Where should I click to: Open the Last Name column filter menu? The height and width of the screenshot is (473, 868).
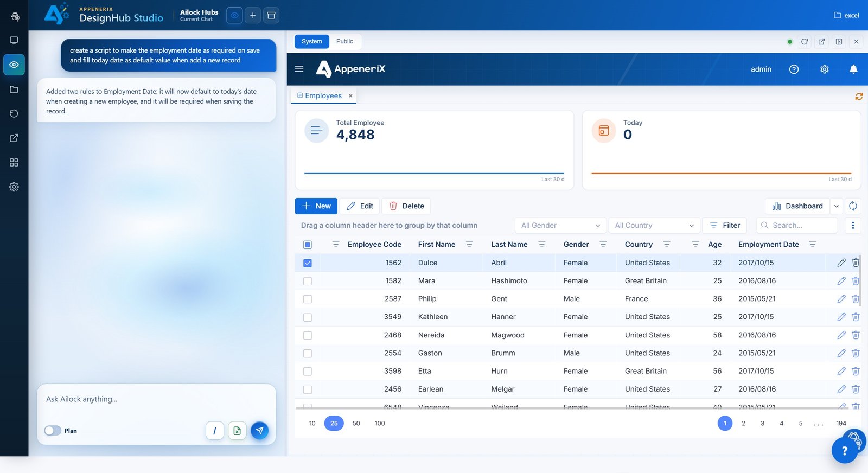(542, 245)
